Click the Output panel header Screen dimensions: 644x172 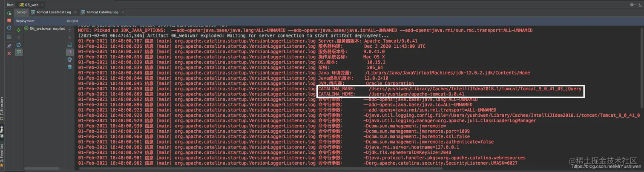(72, 20)
